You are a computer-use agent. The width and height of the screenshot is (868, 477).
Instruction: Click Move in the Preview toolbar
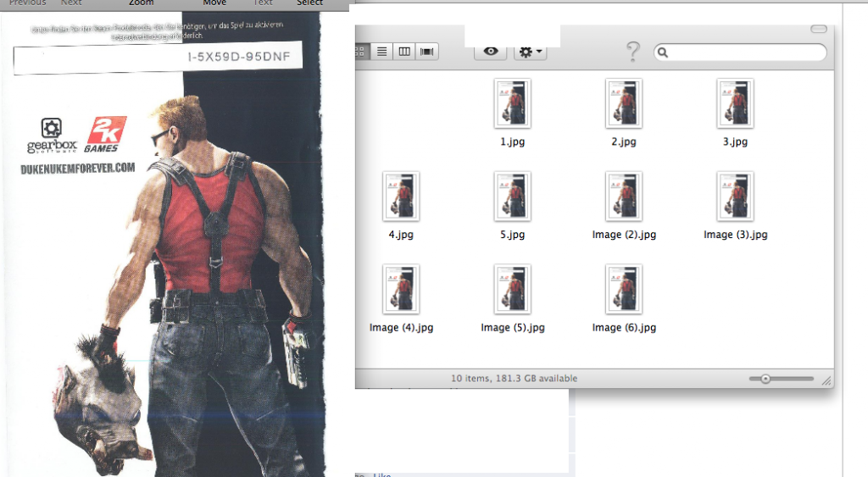[214, 3]
